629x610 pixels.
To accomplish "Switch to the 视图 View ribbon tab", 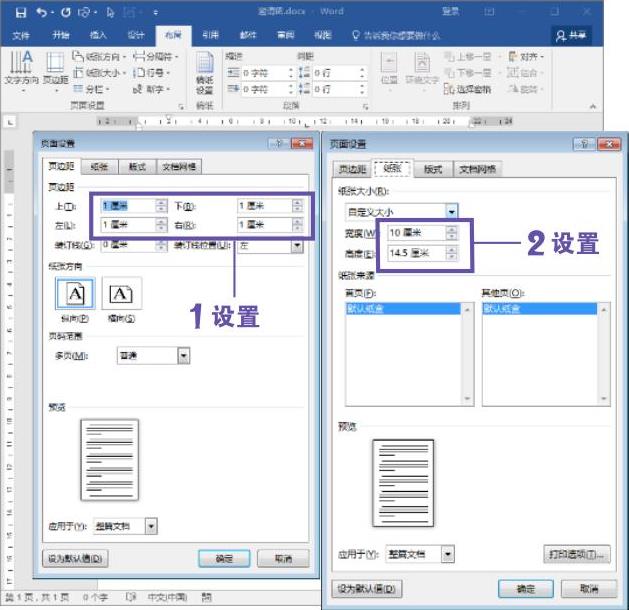I will [323, 36].
